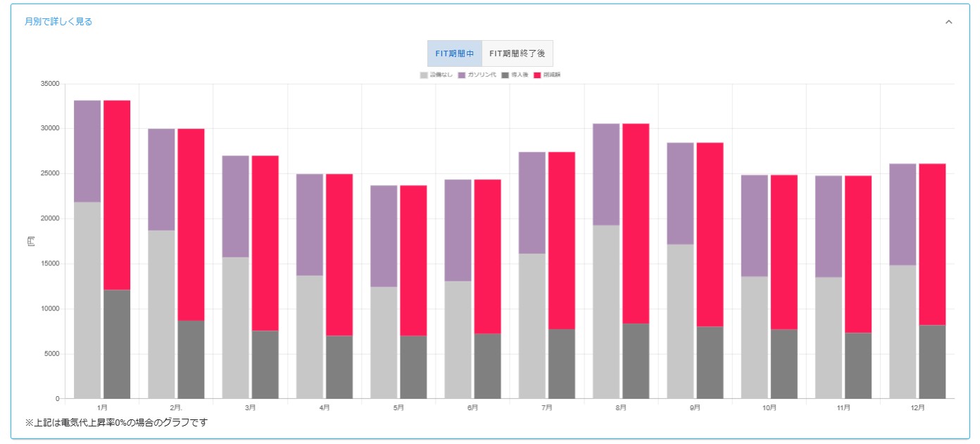Select the 3月 purple ガソリン代 bar segment

coord(236,206)
